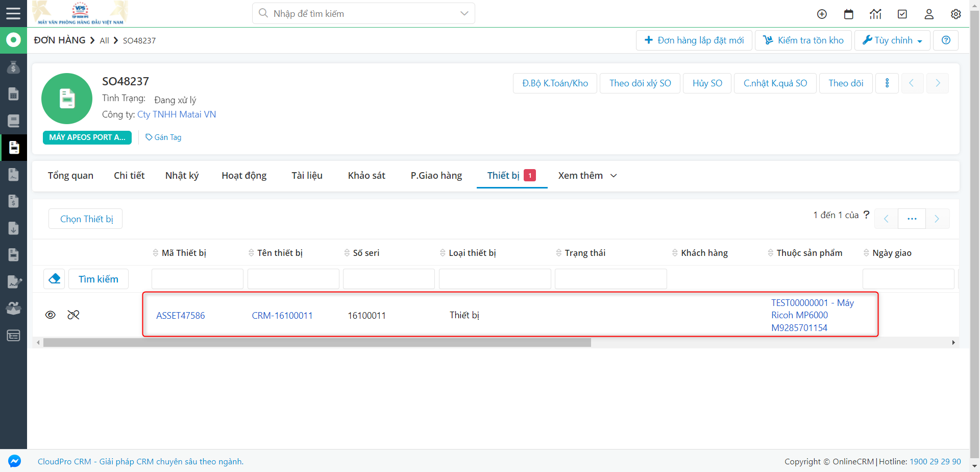Open the money bag sidebar module
The width and height of the screenshot is (980, 472).
pos(13,67)
